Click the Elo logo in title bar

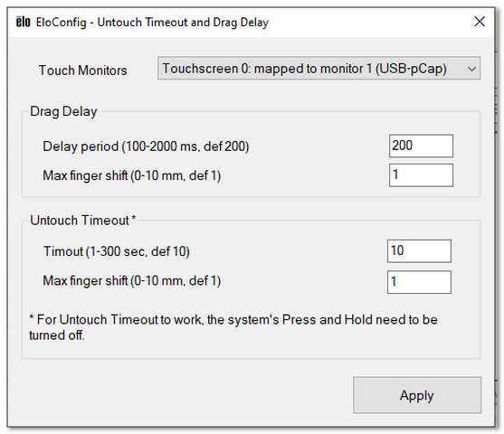(24, 23)
